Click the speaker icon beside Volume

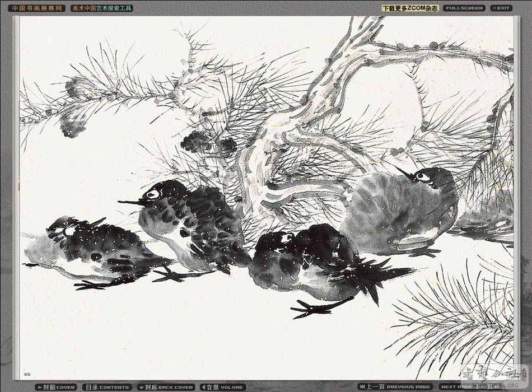(x=203, y=387)
